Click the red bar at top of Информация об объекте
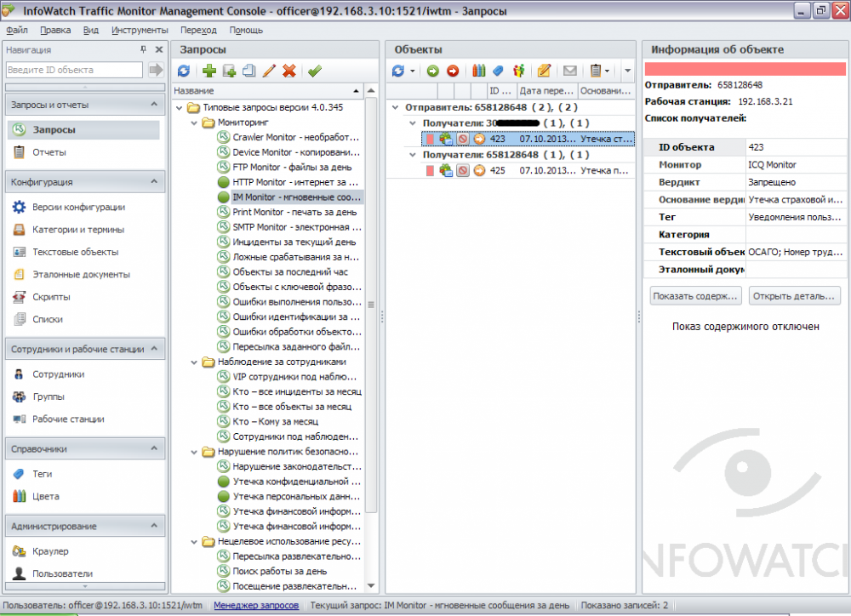The width and height of the screenshot is (851, 616). point(745,69)
